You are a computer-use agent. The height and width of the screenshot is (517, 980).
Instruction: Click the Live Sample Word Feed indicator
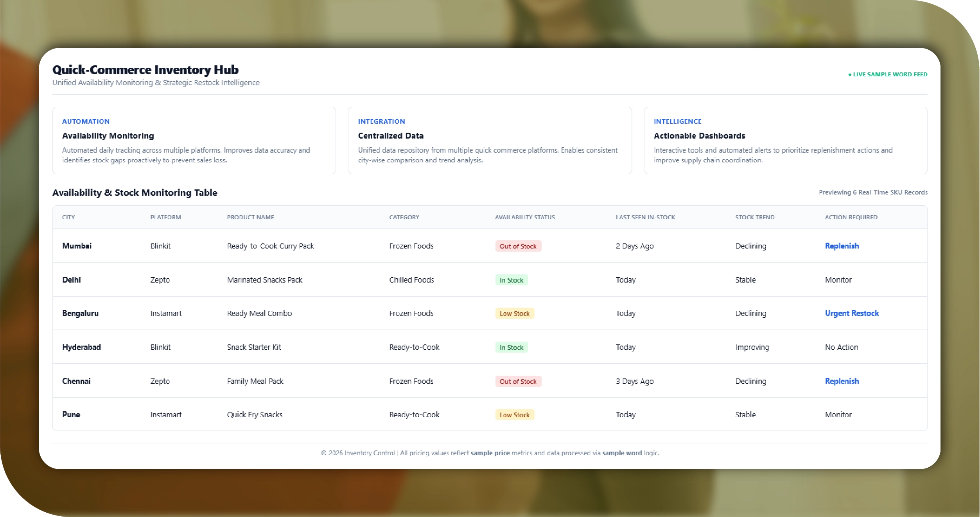(888, 74)
